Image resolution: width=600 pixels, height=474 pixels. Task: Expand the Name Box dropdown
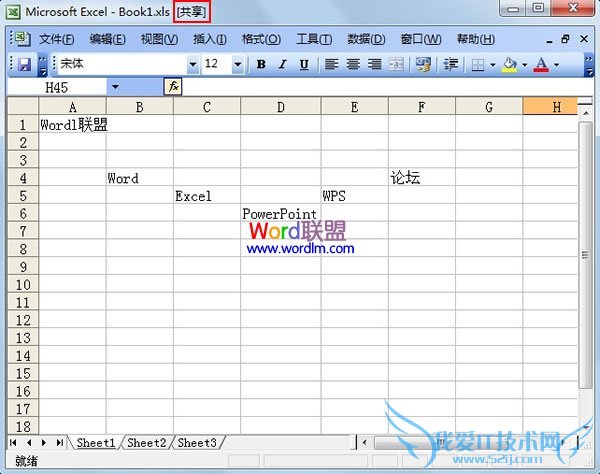pyautogui.click(x=115, y=87)
